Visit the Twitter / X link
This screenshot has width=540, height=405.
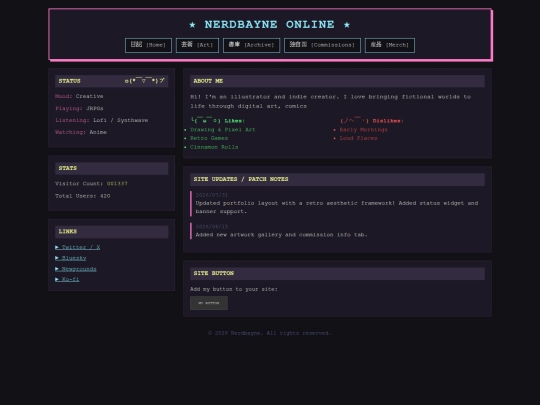pos(77,247)
